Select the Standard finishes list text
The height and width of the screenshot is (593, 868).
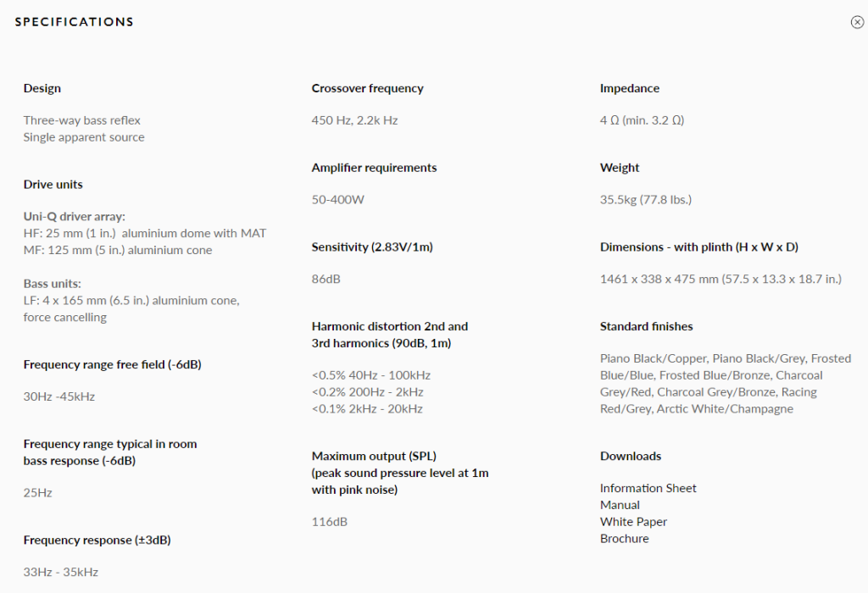tap(726, 384)
